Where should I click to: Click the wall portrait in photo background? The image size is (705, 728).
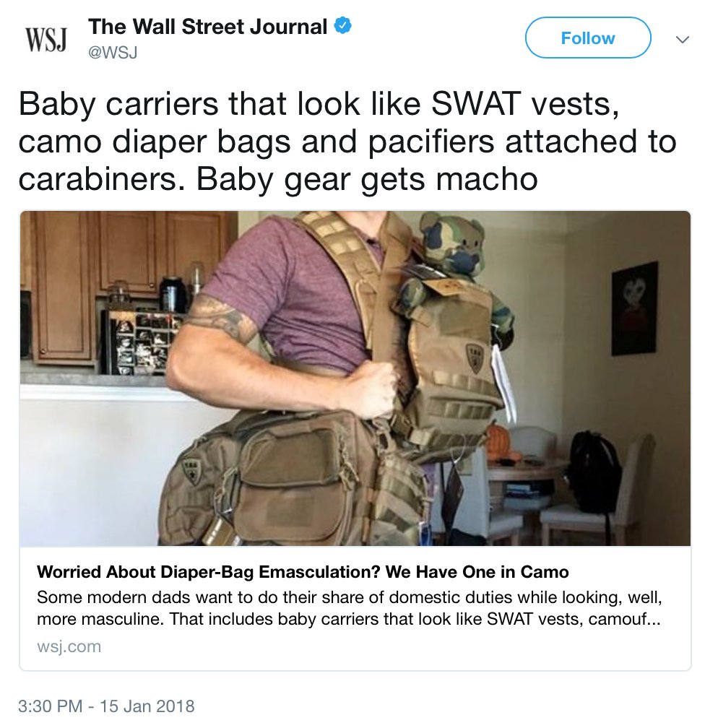(634, 308)
